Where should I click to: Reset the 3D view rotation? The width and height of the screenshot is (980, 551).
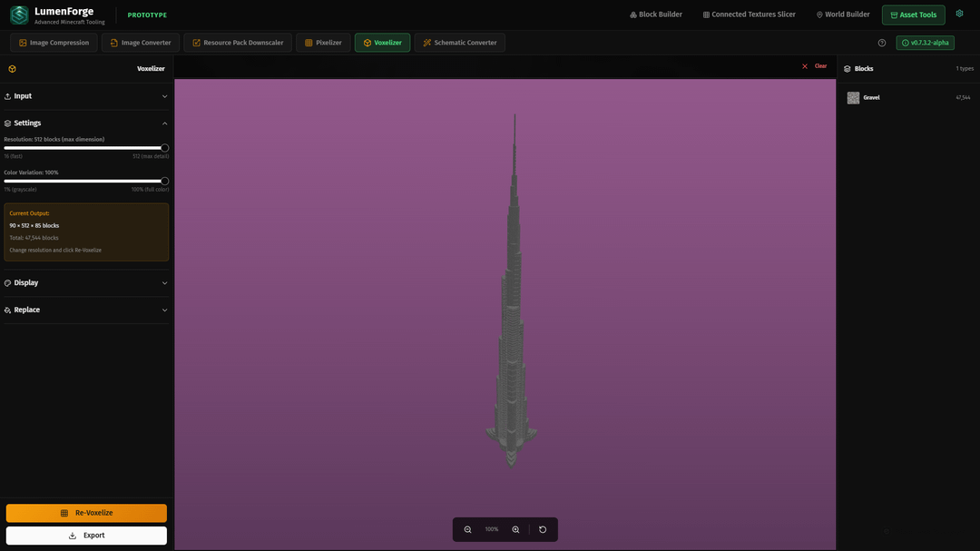pos(543,529)
